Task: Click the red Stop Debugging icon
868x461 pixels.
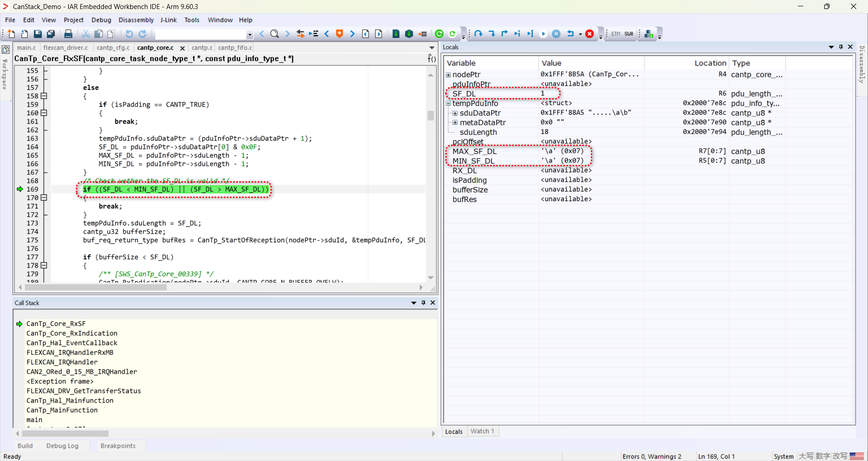Action: pyautogui.click(x=590, y=34)
